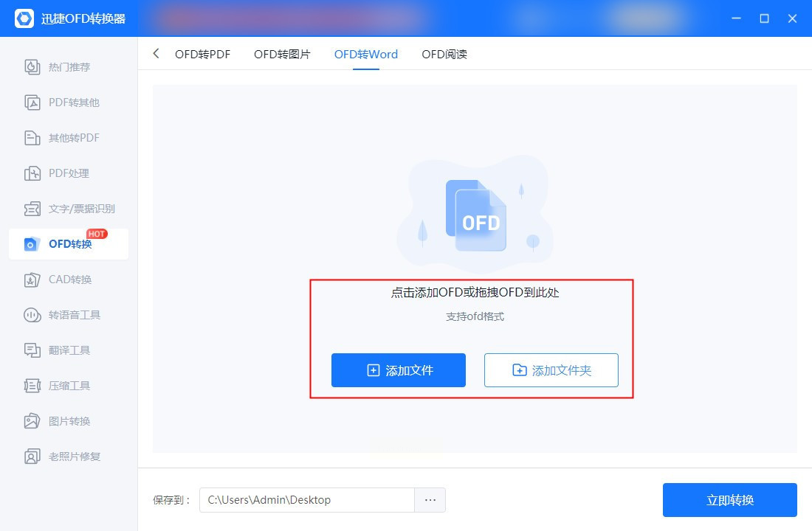Go back using the left chevron arrow

[156, 53]
